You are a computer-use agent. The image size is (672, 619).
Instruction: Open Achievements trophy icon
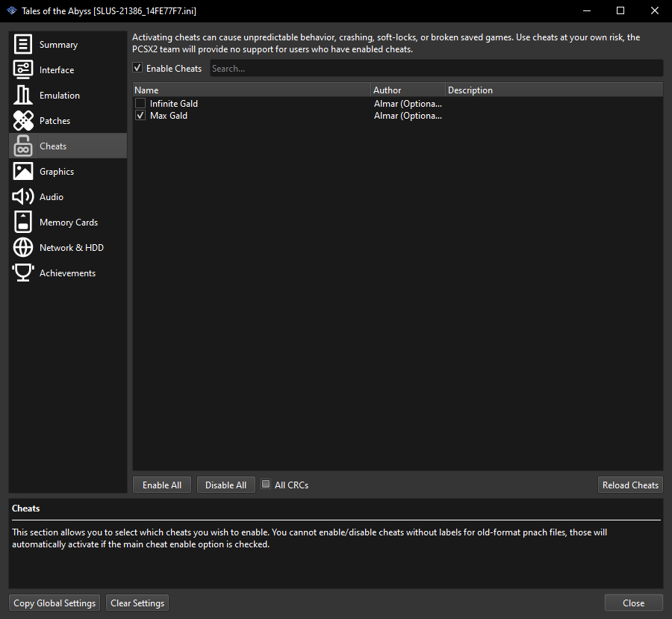(x=22, y=273)
